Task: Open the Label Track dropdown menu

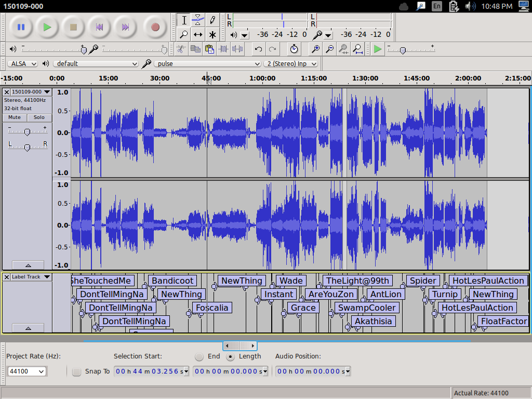Action: [x=31, y=277]
